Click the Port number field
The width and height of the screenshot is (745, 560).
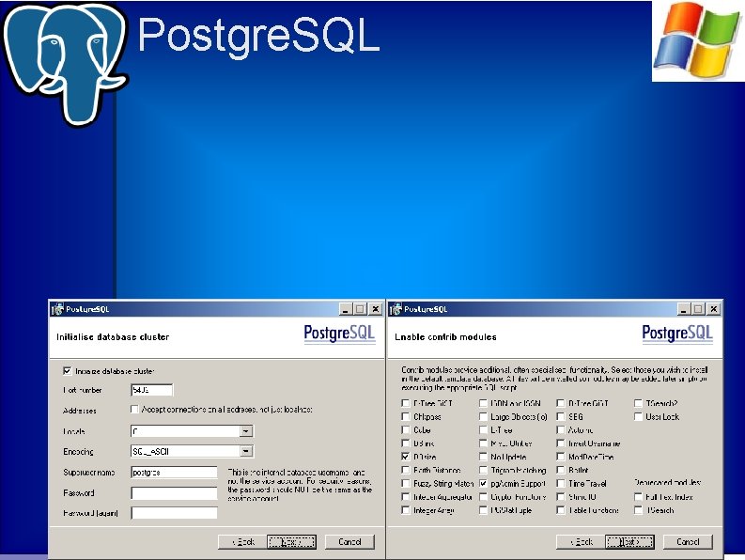click(152, 390)
